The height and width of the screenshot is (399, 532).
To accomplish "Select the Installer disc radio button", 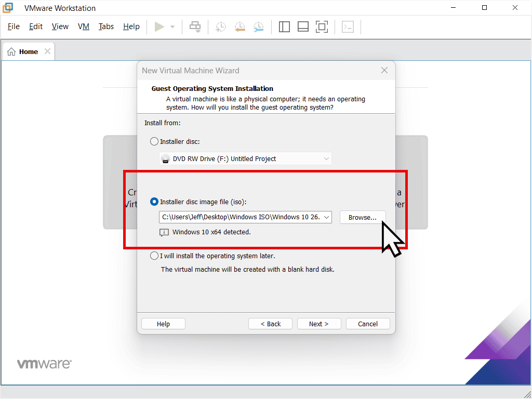I will coord(154,141).
